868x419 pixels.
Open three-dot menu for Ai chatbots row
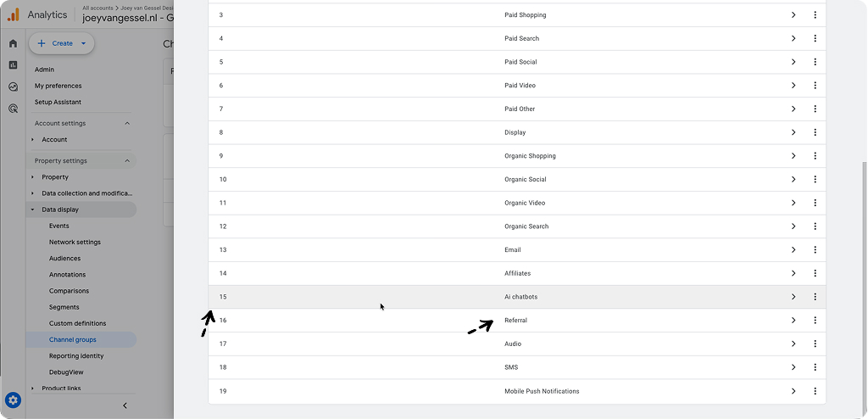pyautogui.click(x=815, y=297)
